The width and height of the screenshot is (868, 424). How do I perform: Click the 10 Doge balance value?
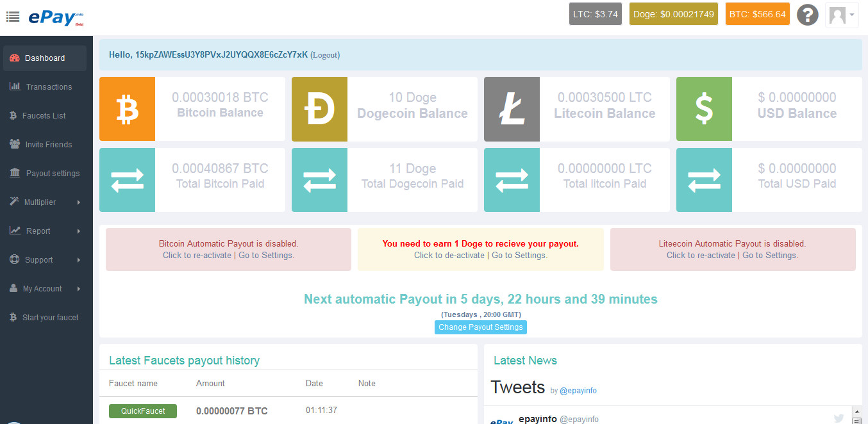click(x=412, y=97)
